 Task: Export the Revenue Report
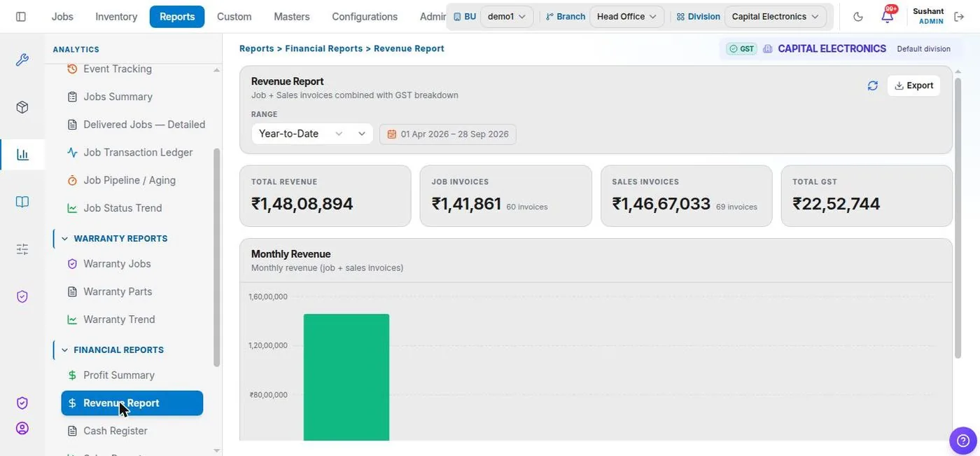point(913,85)
